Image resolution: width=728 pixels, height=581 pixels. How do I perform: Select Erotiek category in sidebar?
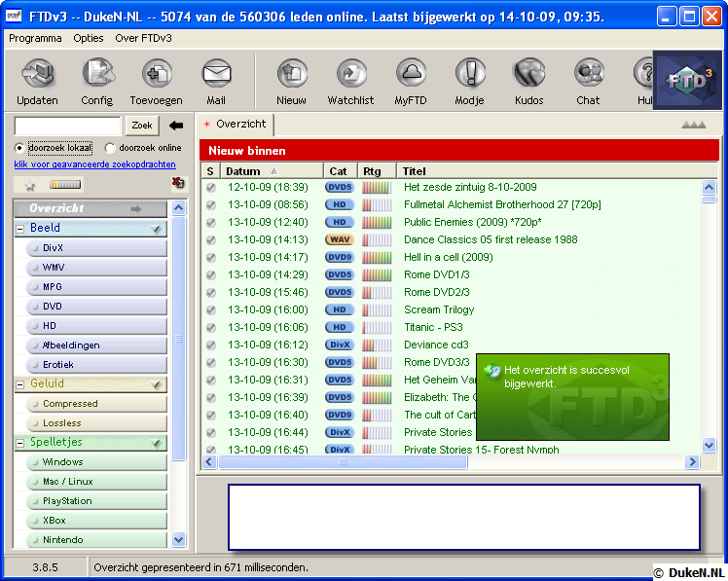click(96, 365)
